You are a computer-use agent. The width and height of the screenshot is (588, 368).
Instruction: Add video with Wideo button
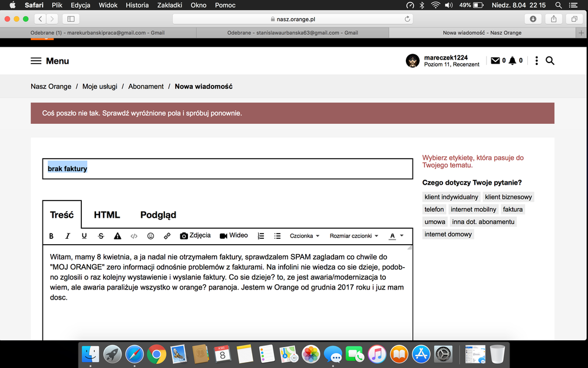[234, 235]
